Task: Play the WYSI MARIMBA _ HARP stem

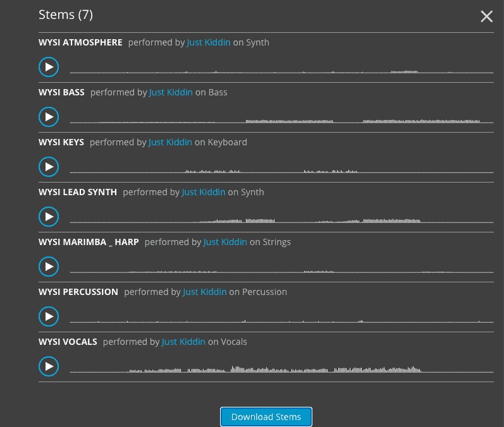Action: [x=49, y=267]
